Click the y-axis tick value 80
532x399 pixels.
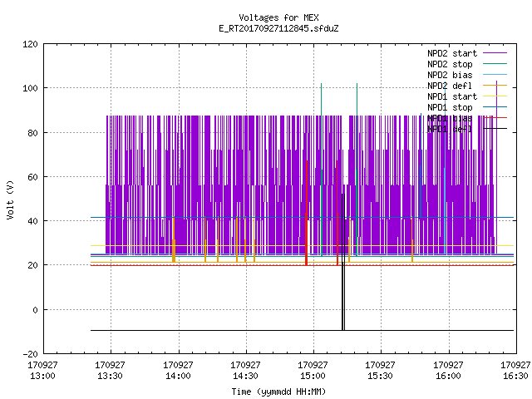tap(33, 133)
